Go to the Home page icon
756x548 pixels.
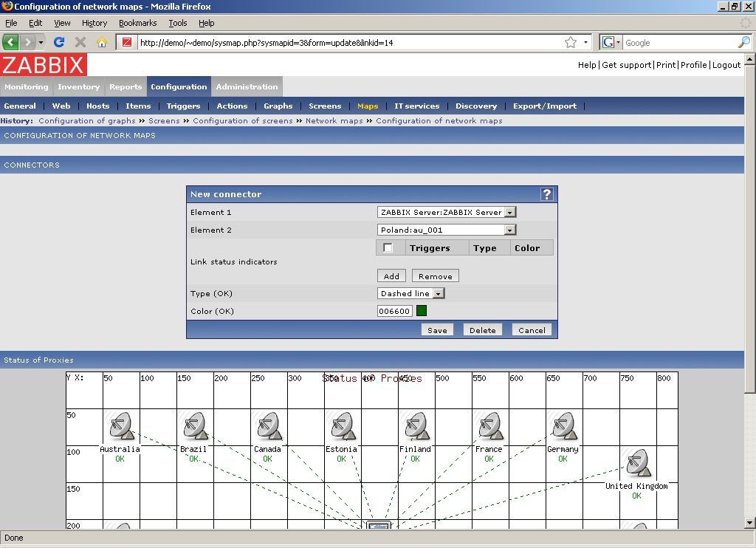point(101,42)
